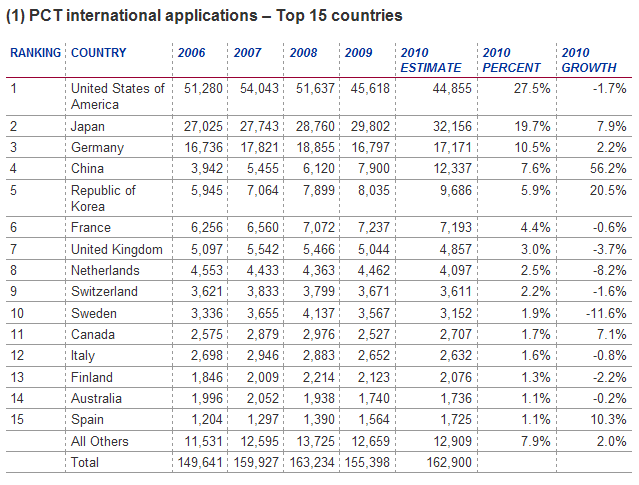Select the Total row label

pyautogui.click(x=85, y=463)
